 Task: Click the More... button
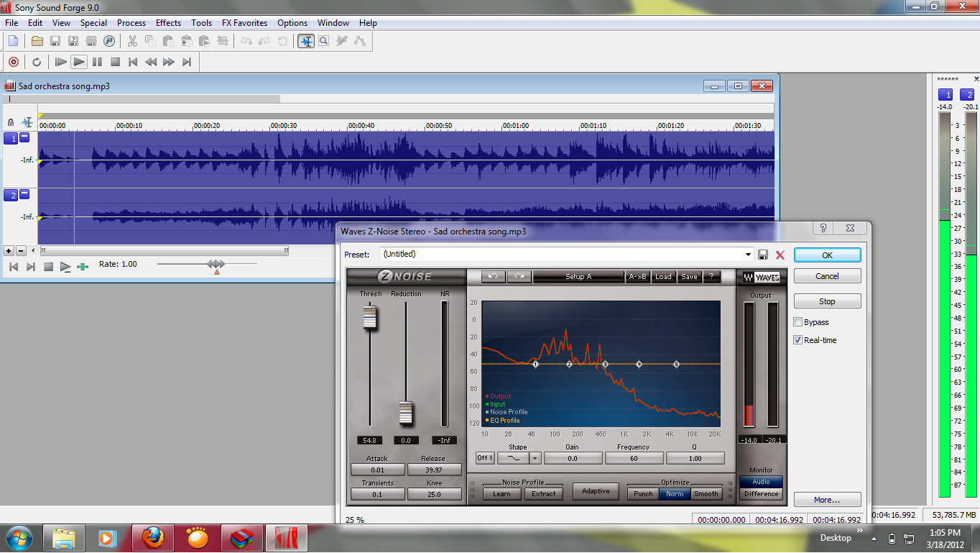(827, 500)
